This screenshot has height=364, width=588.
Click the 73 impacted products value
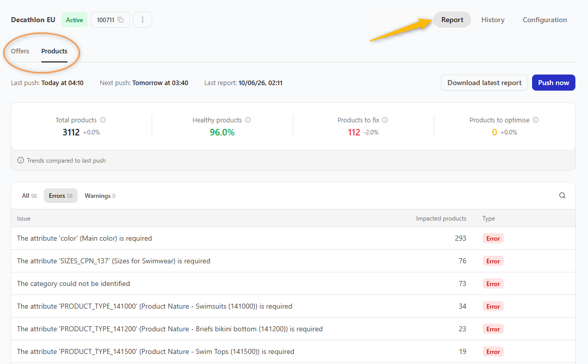point(463,284)
